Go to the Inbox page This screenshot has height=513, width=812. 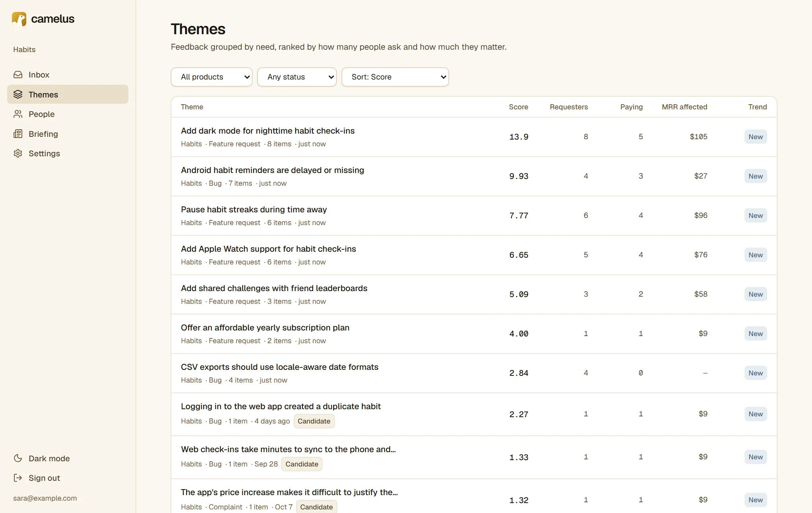coord(39,75)
